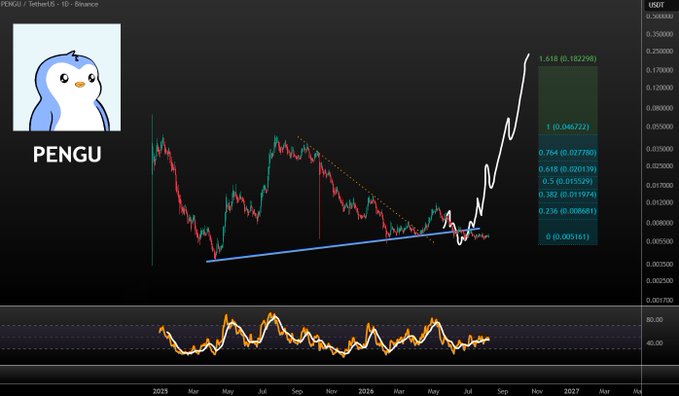Select the 0.236 (0.008681) Fibonacci level
679x396 pixels.
point(567,211)
